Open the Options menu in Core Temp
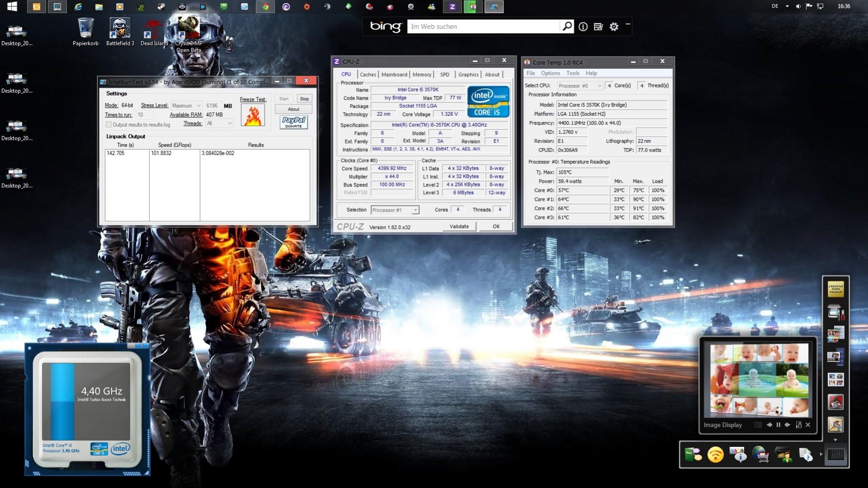 click(550, 73)
